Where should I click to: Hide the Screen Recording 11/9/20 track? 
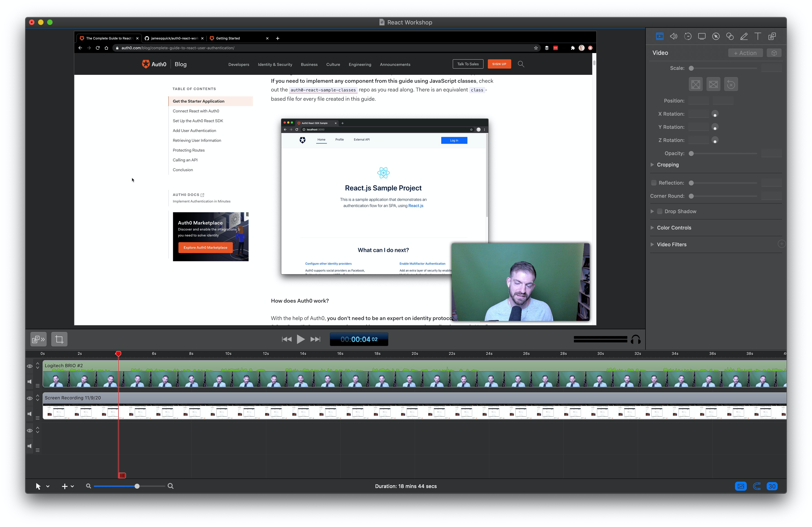[30, 398]
